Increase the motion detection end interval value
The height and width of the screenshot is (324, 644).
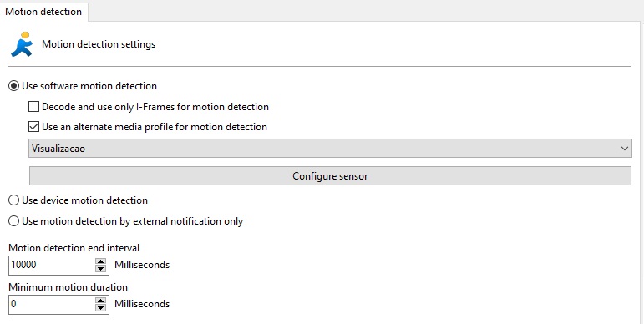pos(100,261)
